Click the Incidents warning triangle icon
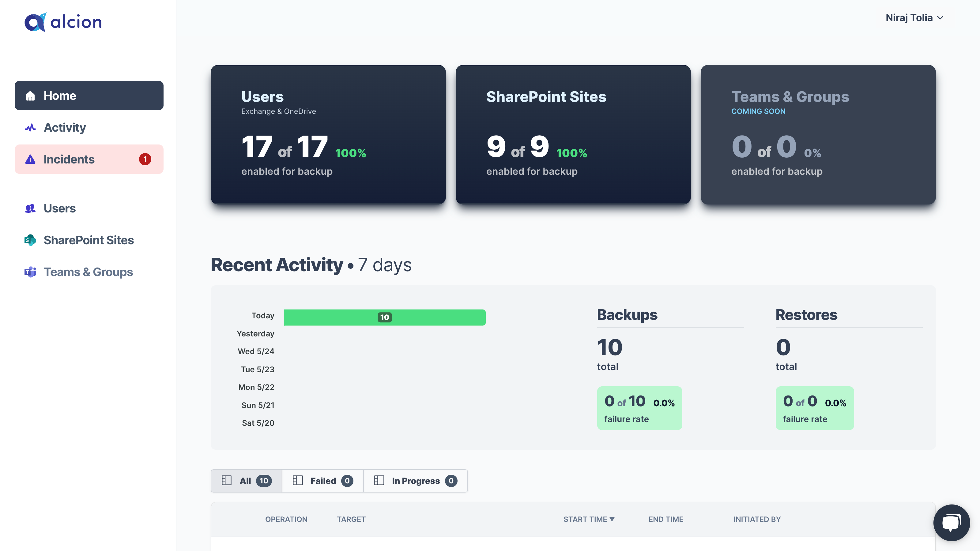This screenshot has width=980, height=551. point(30,159)
